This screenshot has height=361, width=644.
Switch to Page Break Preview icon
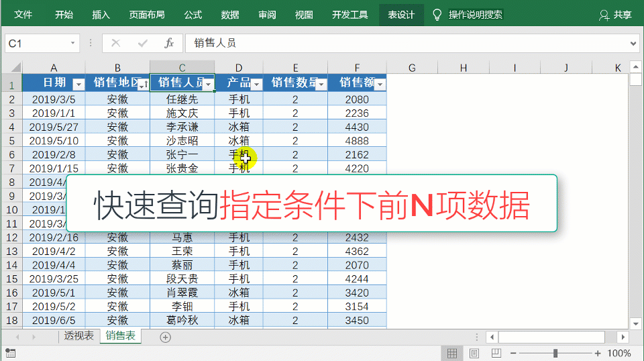[x=496, y=353]
